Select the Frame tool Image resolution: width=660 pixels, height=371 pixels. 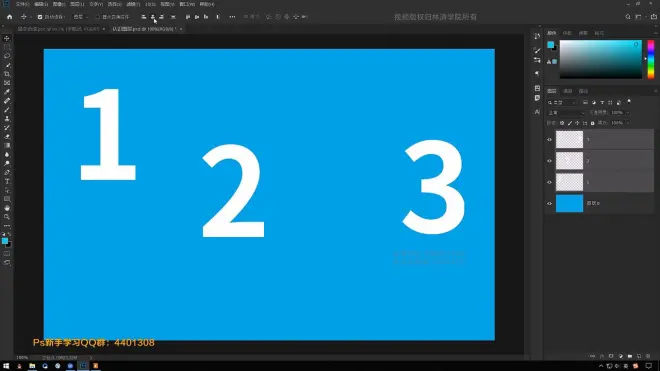click(7, 83)
